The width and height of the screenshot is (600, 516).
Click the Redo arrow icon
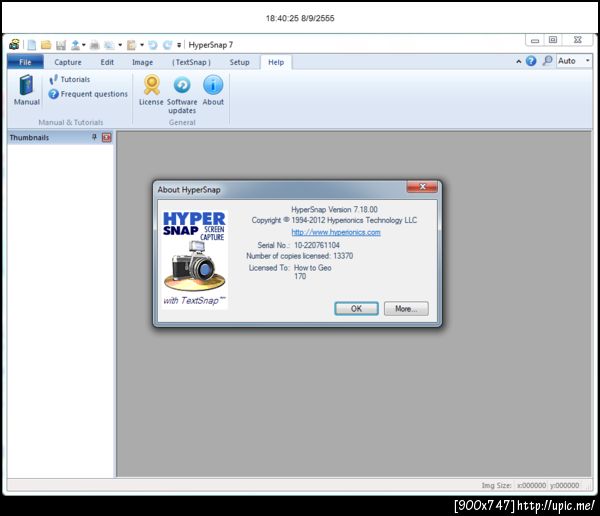click(167, 45)
